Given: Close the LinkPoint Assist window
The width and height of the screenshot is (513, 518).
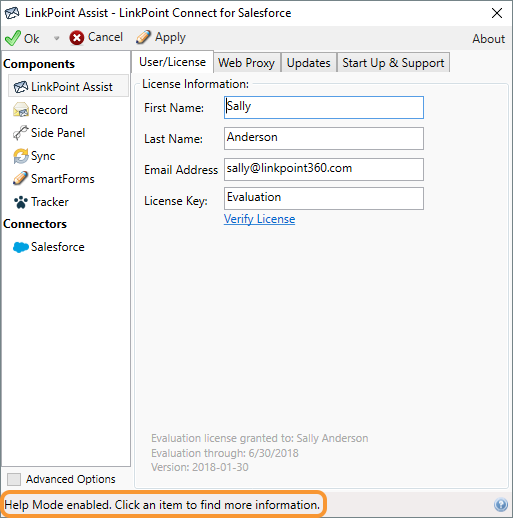Looking at the screenshot, I should point(497,13).
